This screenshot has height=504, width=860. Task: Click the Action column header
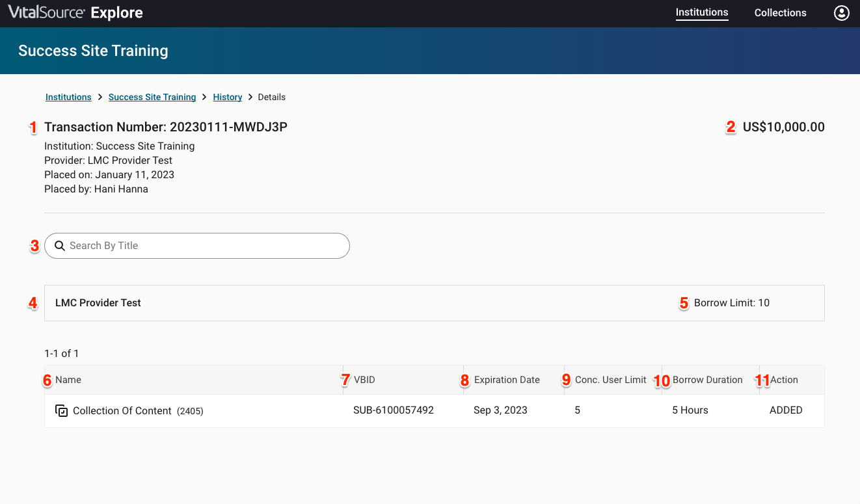(784, 380)
